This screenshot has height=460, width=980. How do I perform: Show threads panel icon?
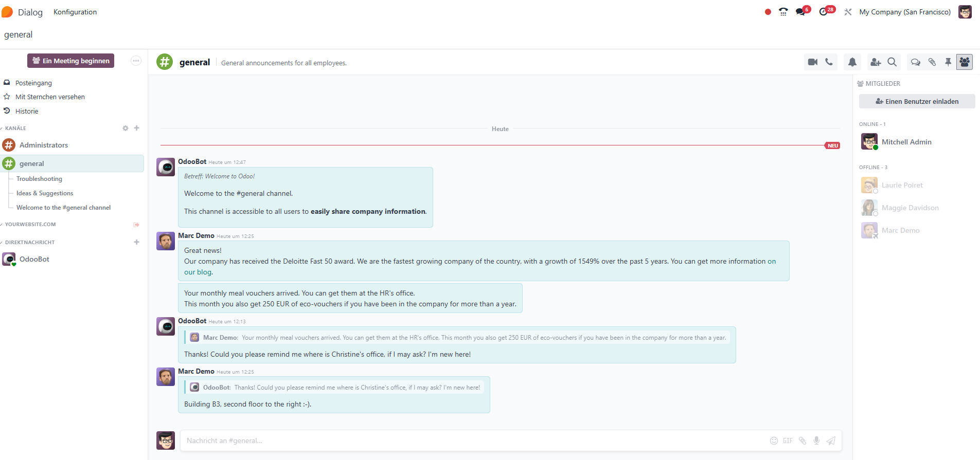pyautogui.click(x=915, y=62)
